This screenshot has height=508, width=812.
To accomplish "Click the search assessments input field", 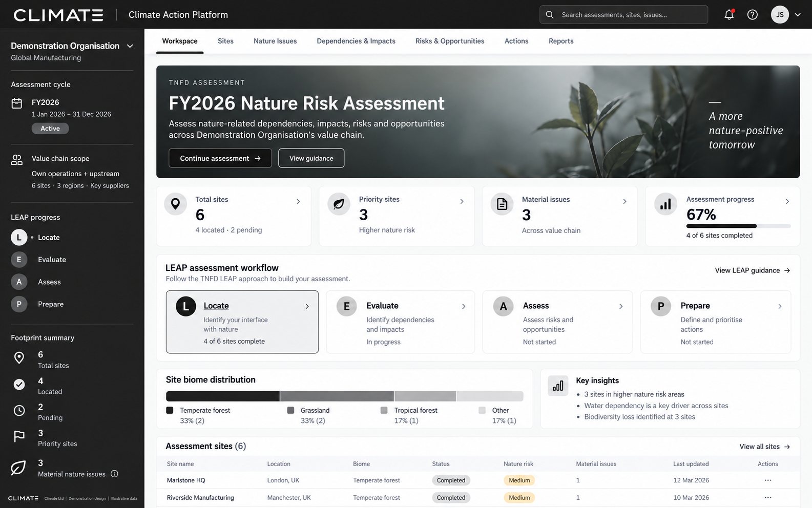I will click(623, 15).
